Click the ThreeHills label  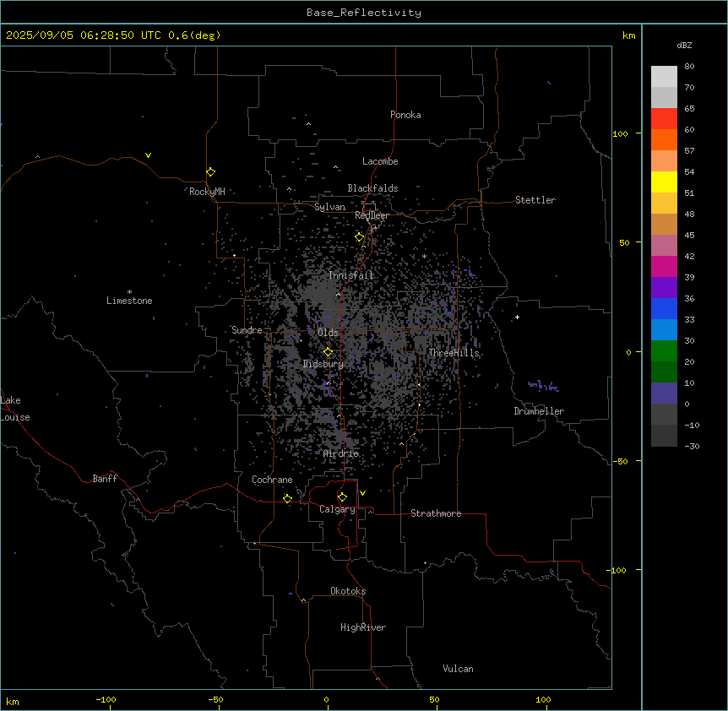(x=454, y=353)
